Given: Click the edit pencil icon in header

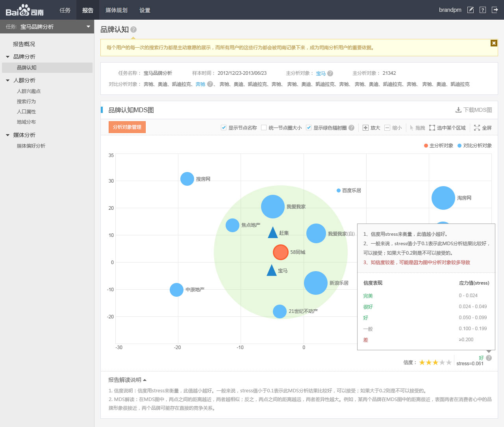Looking at the screenshot, I should [470, 10].
